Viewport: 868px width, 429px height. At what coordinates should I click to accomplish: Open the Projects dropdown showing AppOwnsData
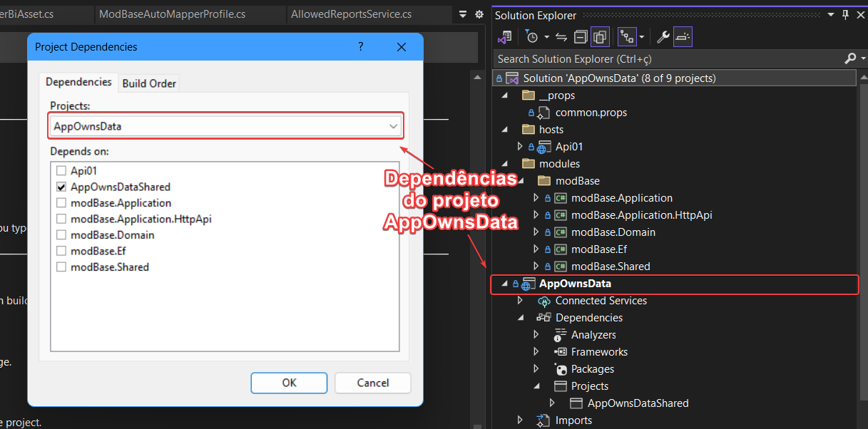pos(393,125)
